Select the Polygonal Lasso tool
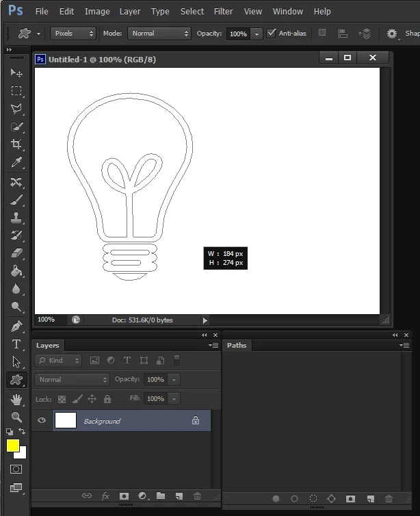 click(x=16, y=109)
